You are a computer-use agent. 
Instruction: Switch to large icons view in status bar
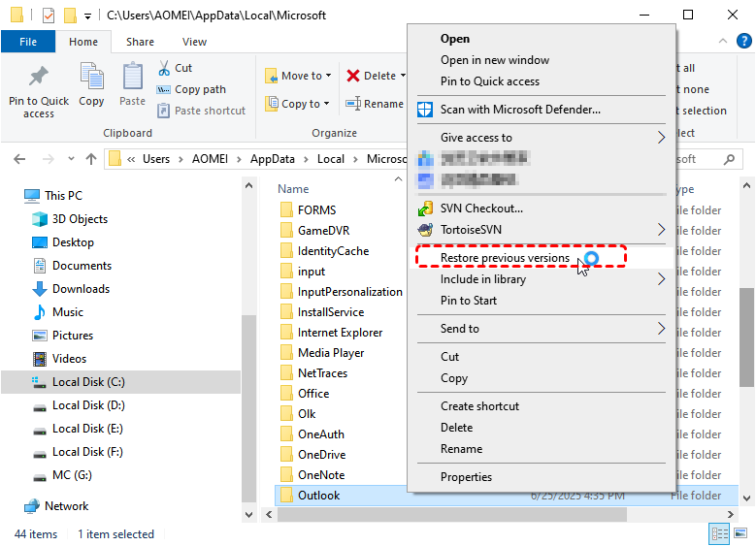[x=740, y=533]
